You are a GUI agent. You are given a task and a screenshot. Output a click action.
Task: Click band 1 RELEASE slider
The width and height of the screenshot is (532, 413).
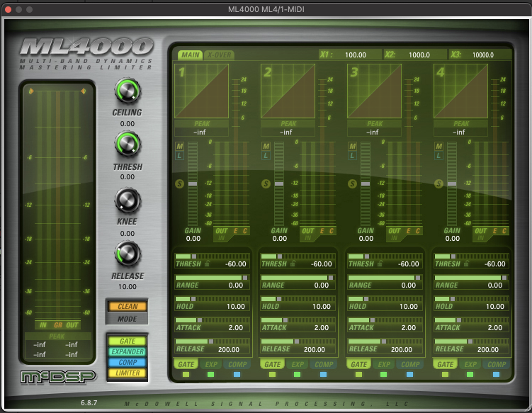[213, 341]
